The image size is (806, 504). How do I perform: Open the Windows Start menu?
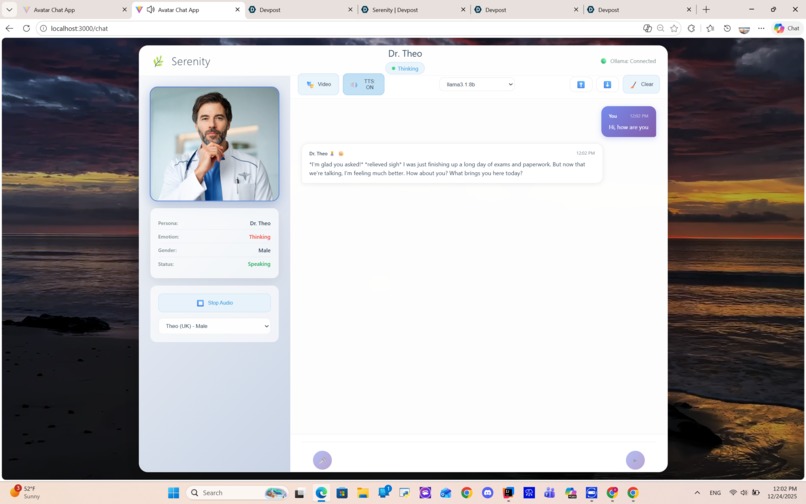click(174, 493)
